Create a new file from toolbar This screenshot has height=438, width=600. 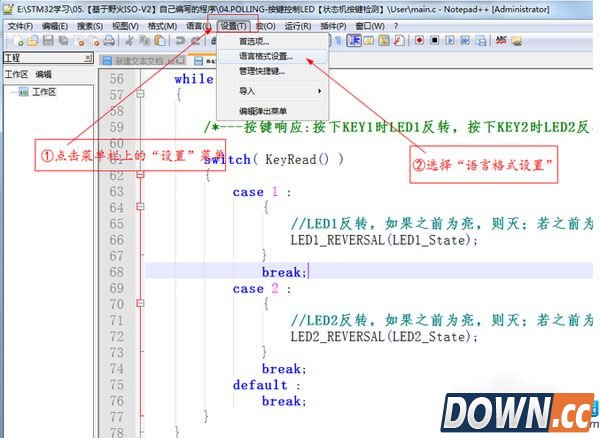pos(18,41)
